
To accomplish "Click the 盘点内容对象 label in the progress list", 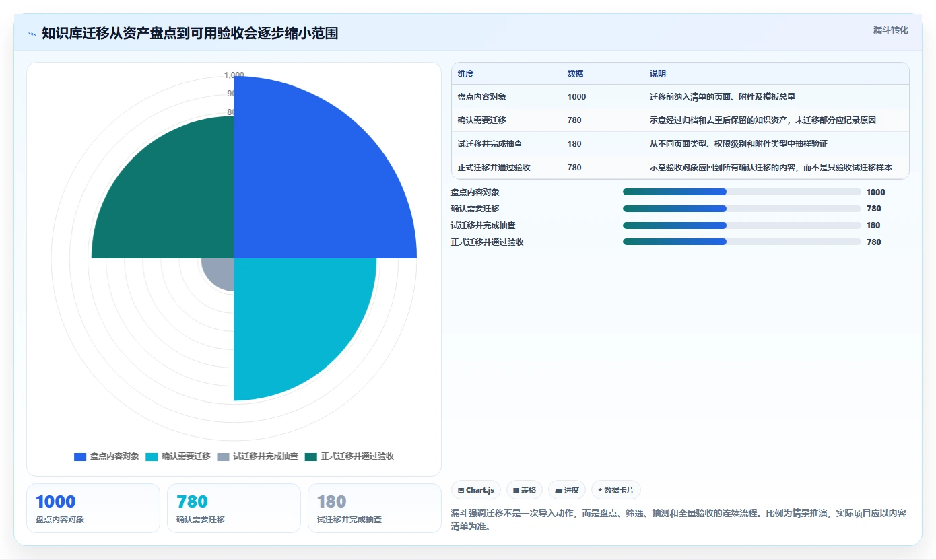I will click(x=475, y=193).
